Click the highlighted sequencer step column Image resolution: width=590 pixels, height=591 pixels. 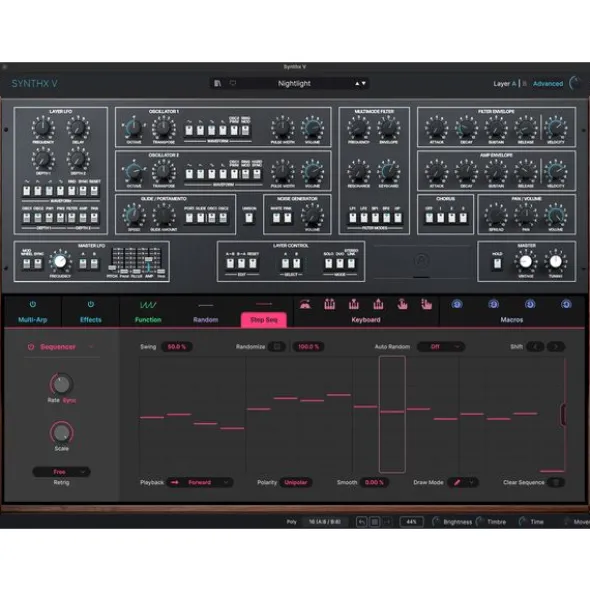[392, 414]
